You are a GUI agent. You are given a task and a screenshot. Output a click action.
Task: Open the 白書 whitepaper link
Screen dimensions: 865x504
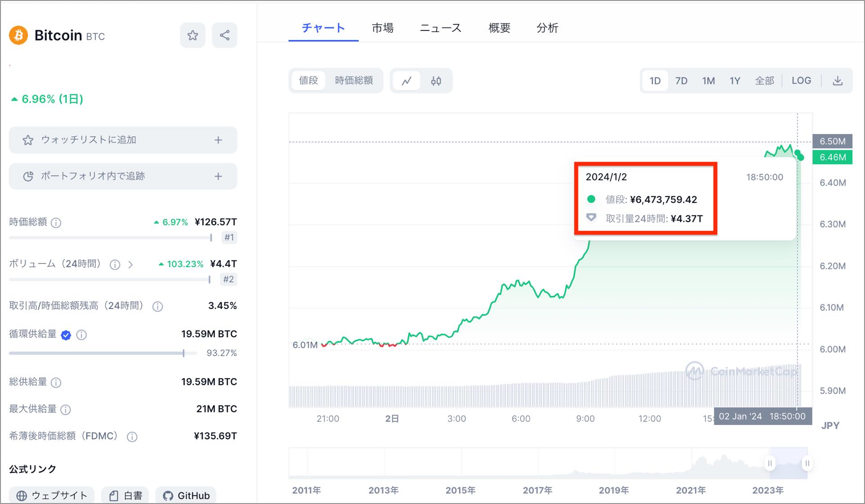[125, 495]
